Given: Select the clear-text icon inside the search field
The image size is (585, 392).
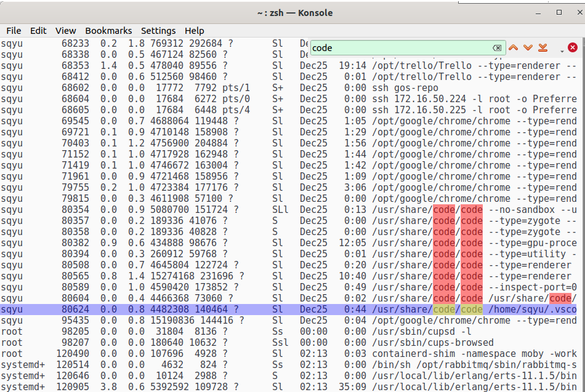Looking at the screenshot, I should (x=498, y=47).
